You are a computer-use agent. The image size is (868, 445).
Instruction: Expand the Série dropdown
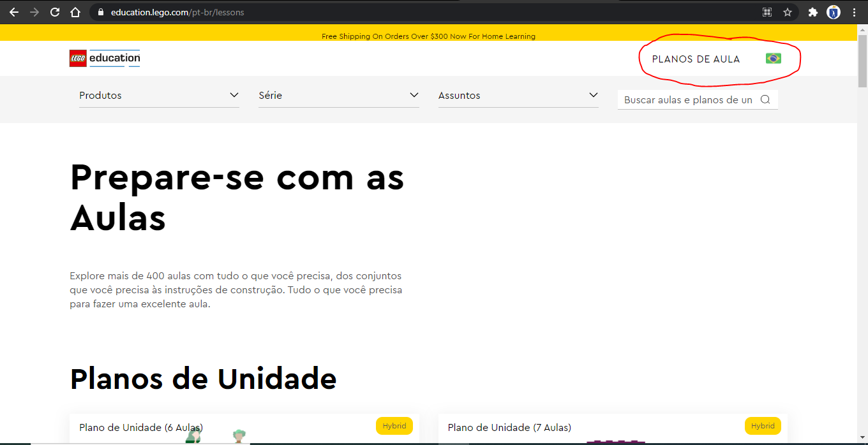(338, 96)
